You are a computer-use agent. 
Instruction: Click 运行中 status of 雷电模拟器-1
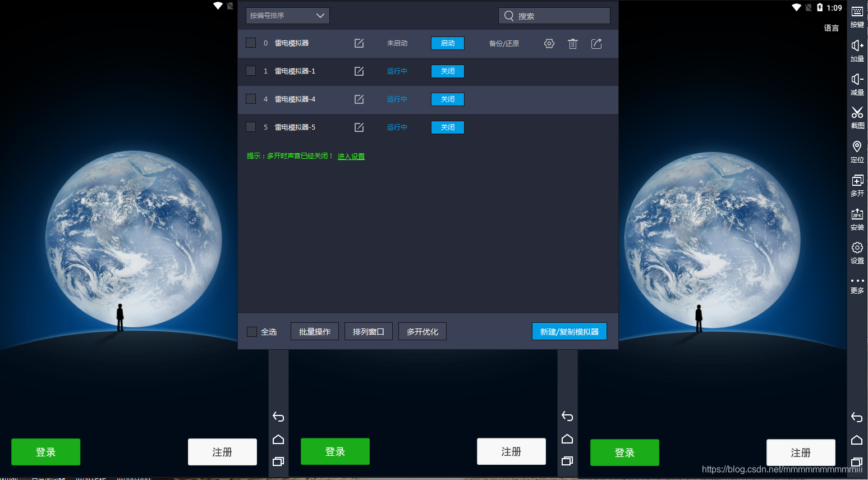(397, 71)
